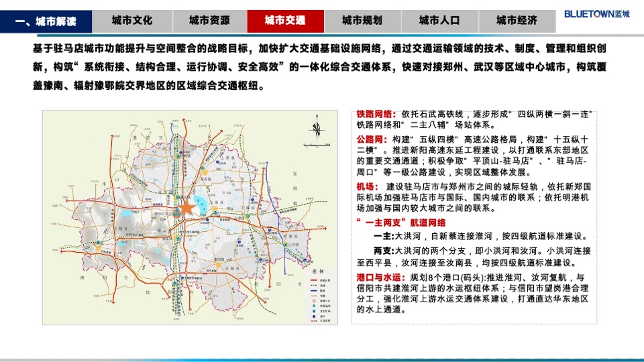Image resolution: width=644 pixels, height=362 pixels.
Task: Select the highlighted 城市交通 tab
Action: (x=285, y=21)
